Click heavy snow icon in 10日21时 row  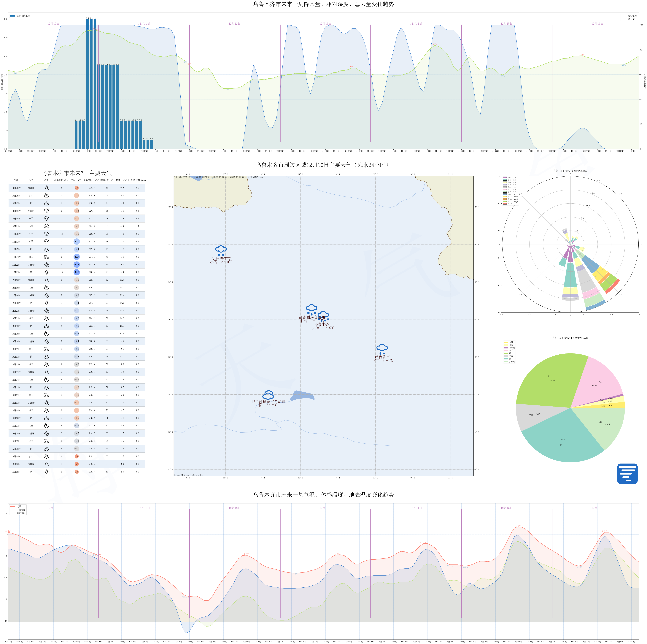pos(46,226)
